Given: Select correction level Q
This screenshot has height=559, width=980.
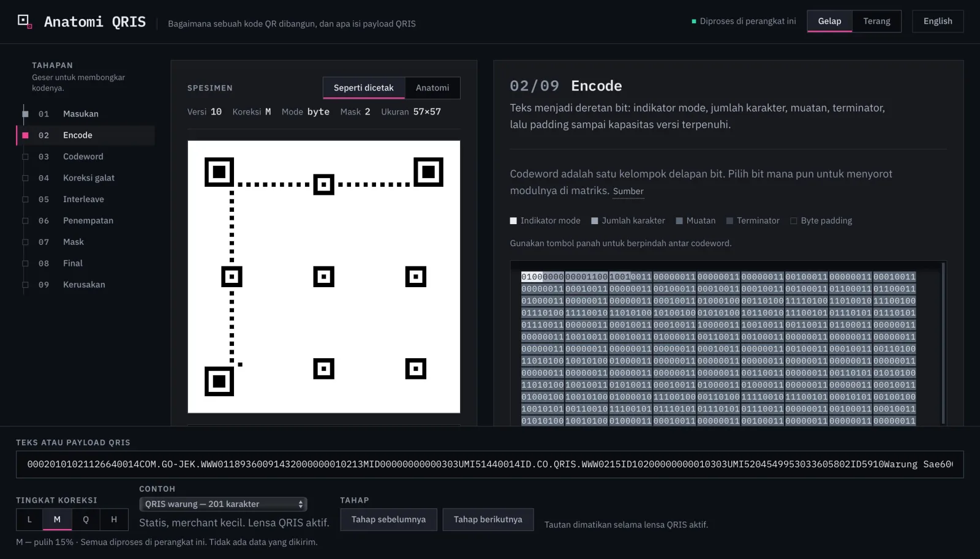Looking at the screenshot, I should (86, 520).
